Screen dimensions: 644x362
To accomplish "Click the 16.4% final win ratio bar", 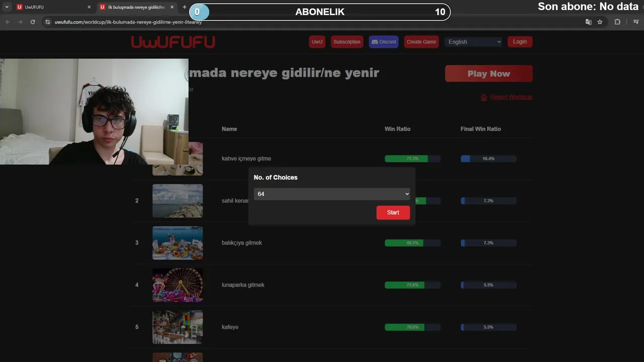I will point(489,159).
